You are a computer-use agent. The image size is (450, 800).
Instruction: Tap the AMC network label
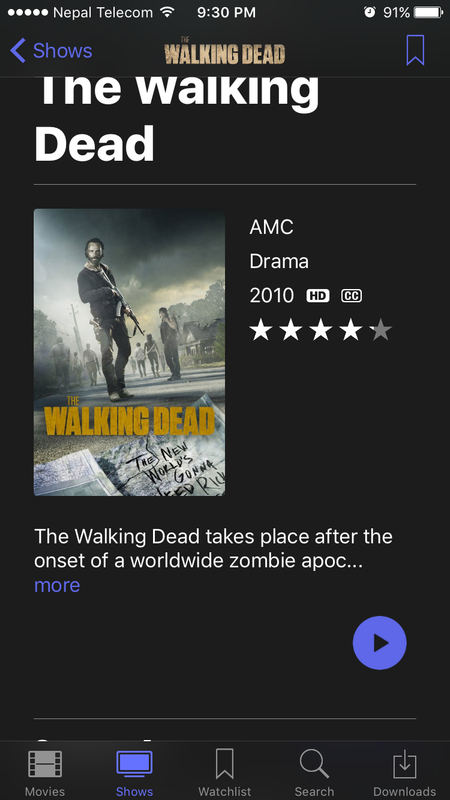click(x=271, y=227)
